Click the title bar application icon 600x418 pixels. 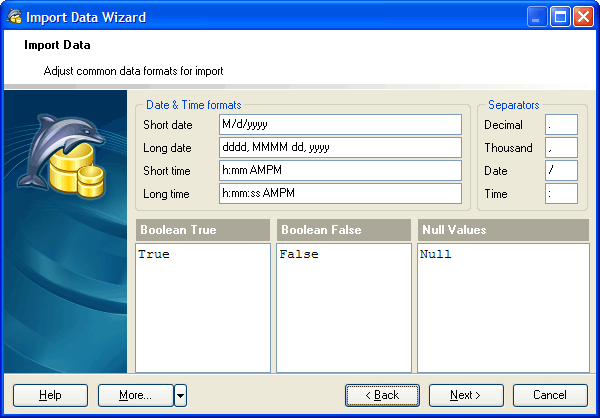(x=14, y=16)
